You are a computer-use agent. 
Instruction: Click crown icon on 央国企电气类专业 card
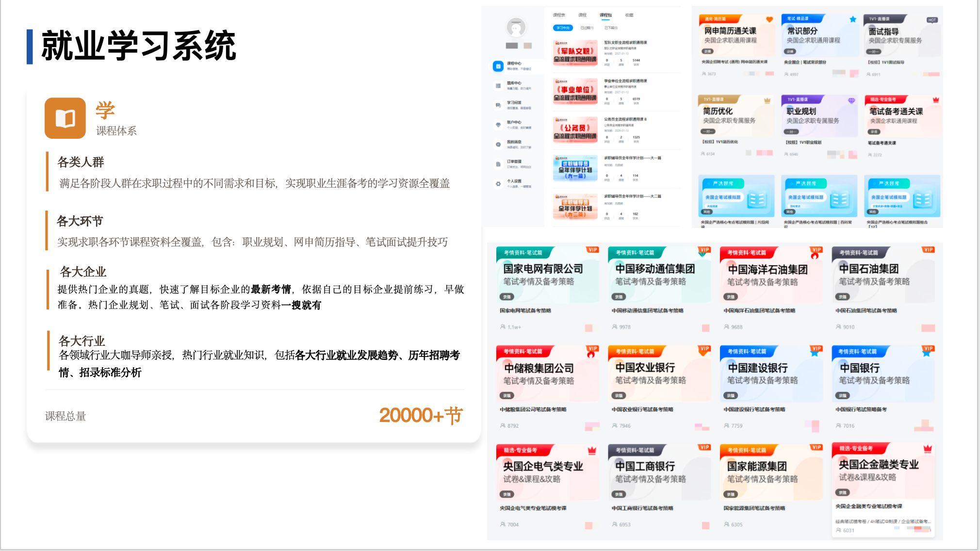pos(592,451)
